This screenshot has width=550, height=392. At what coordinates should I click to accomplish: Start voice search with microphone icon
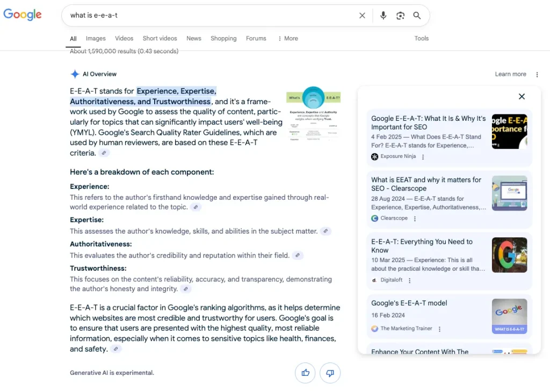[383, 16]
